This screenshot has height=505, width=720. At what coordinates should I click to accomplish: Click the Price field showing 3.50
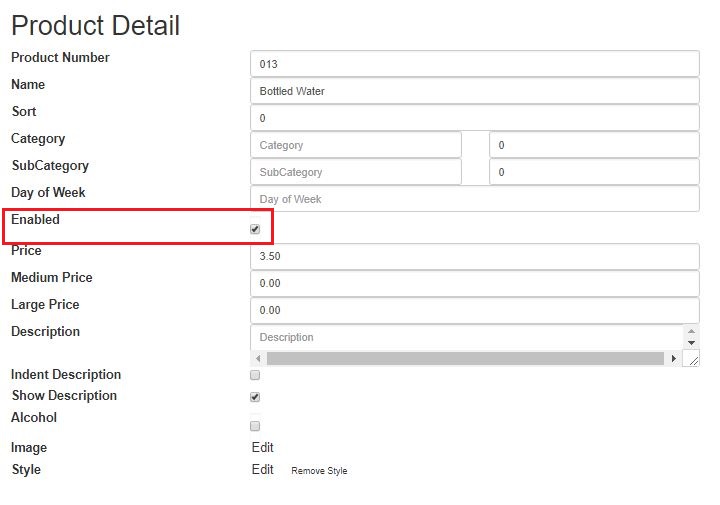point(475,256)
